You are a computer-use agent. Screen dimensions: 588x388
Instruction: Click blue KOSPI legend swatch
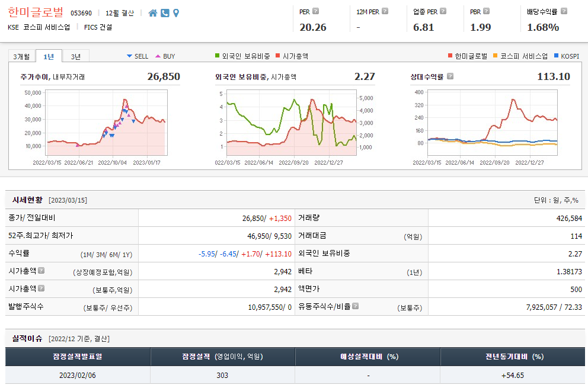click(x=556, y=56)
